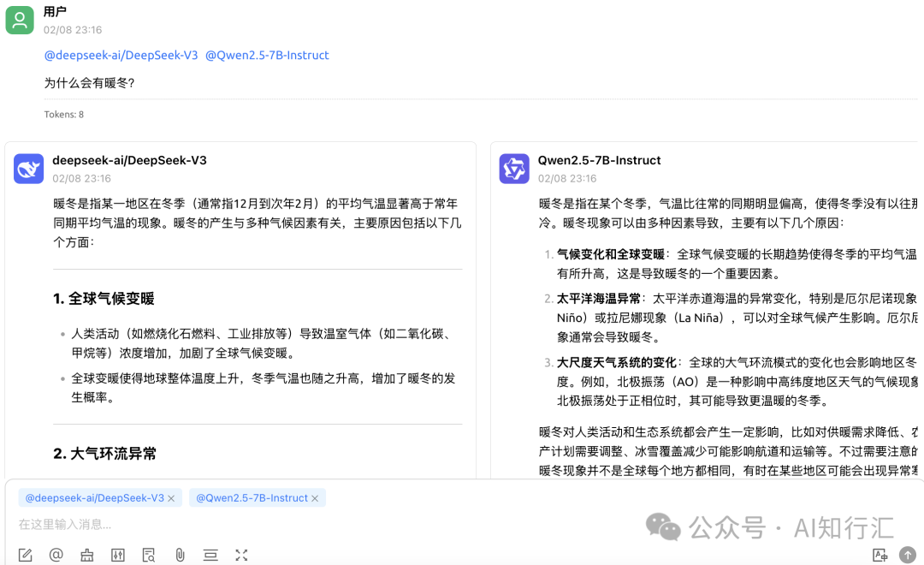Click the new topic pencil icon

click(x=26, y=555)
